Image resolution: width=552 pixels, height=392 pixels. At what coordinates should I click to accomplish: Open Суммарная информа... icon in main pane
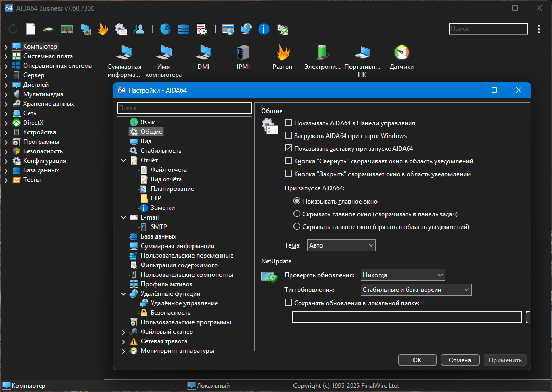pos(124,61)
